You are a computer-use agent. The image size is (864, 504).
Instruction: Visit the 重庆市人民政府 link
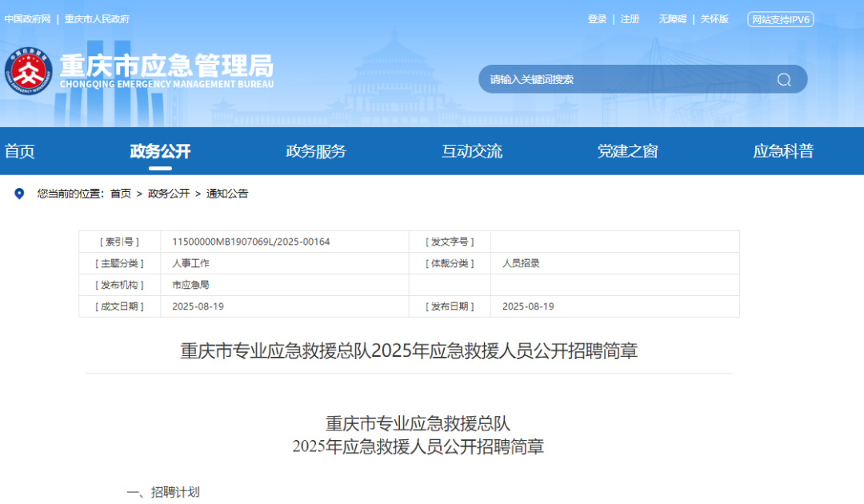tap(97, 19)
